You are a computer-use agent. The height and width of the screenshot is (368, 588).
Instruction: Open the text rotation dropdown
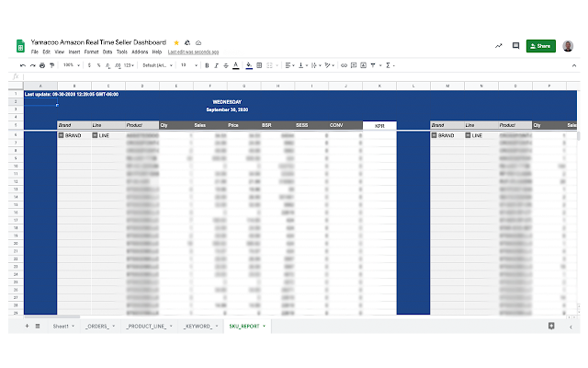pyautogui.click(x=330, y=65)
